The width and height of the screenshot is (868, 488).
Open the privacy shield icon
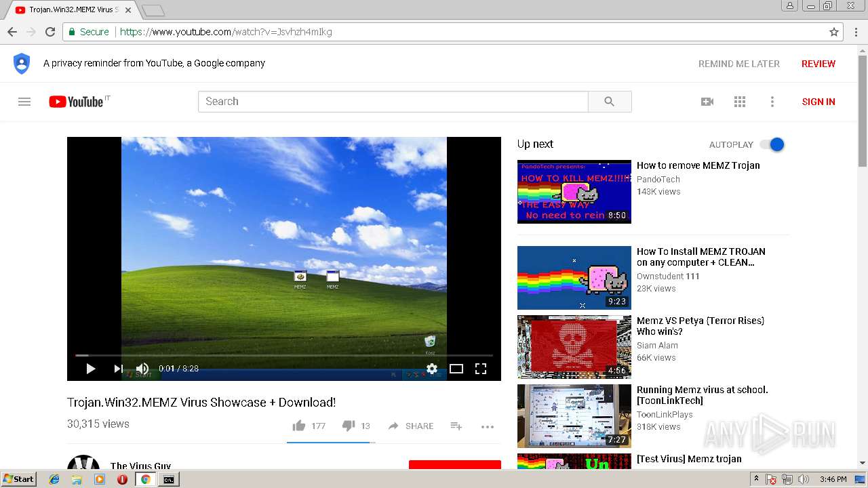(22, 64)
